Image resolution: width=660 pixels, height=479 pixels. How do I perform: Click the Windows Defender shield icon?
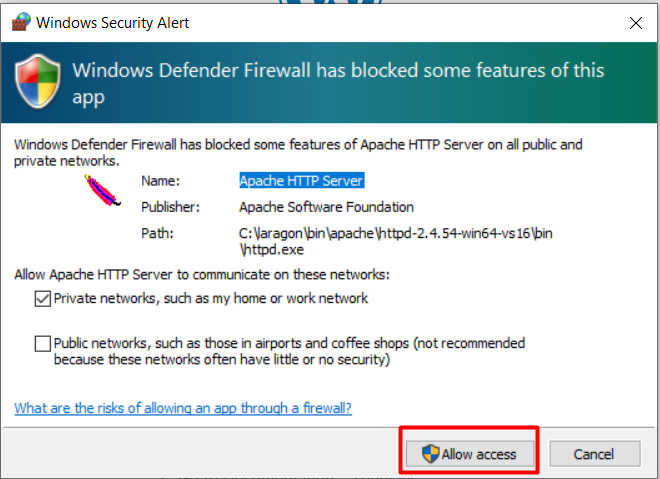(38, 81)
